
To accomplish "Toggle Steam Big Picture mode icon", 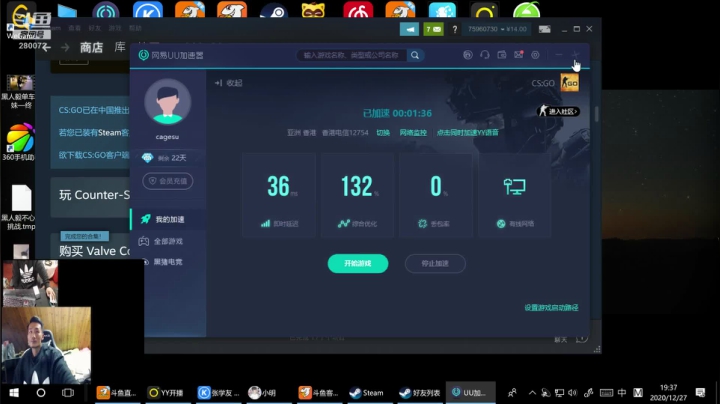I will 545,29.
